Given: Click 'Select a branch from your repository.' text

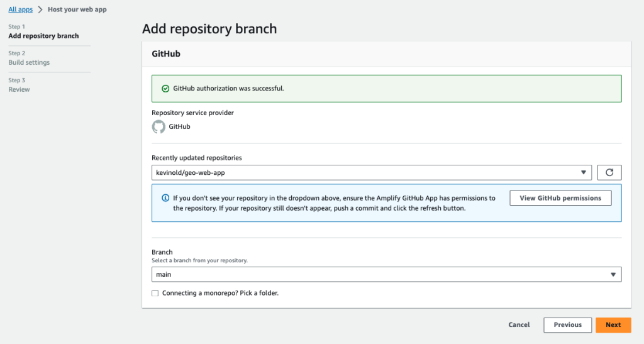Looking at the screenshot, I should (x=199, y=260).
